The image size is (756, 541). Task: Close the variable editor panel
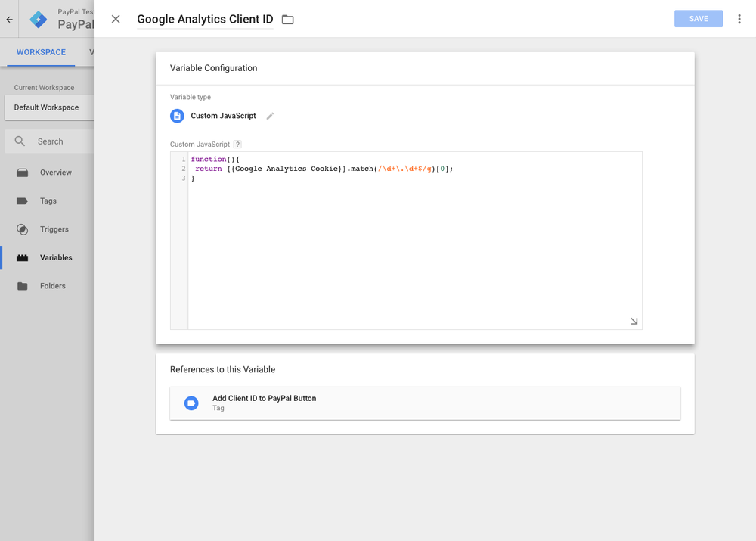(x=116, y=19)
